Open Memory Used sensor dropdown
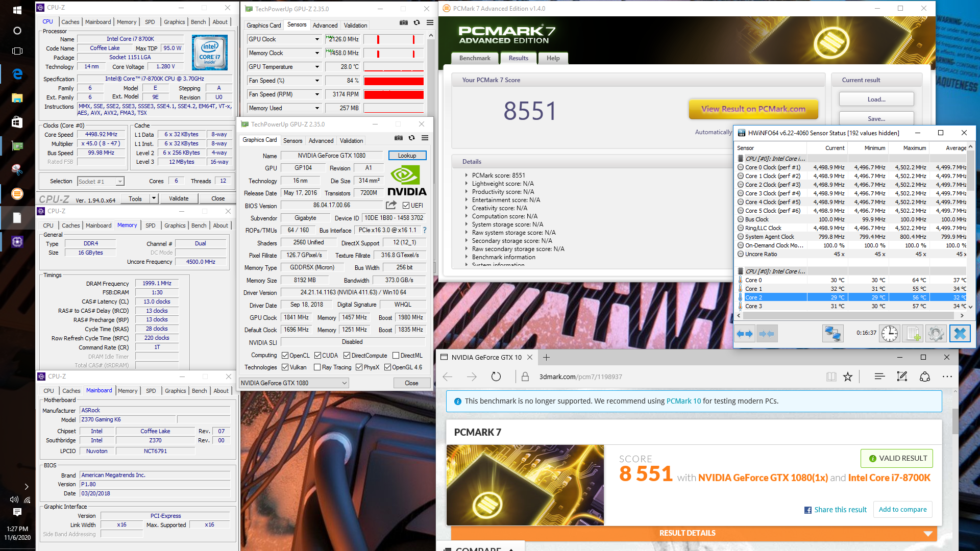 click(316, 108)
